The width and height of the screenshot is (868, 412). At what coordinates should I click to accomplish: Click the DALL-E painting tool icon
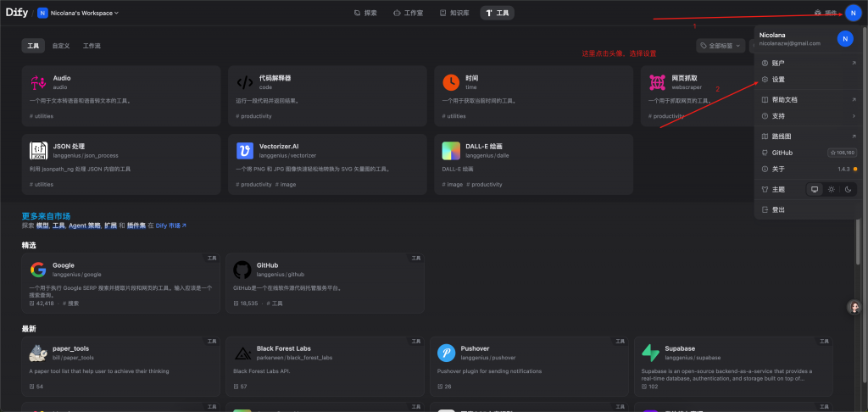coord(451,151)
